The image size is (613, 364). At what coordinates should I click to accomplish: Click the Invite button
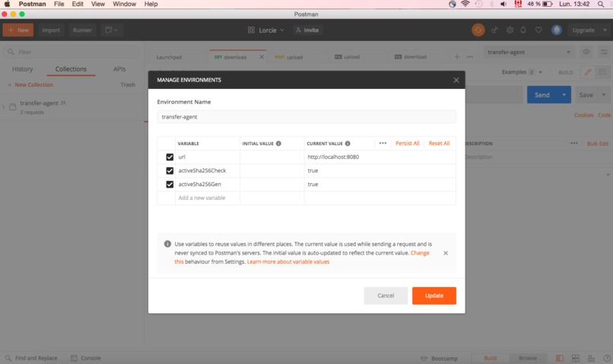308,30
